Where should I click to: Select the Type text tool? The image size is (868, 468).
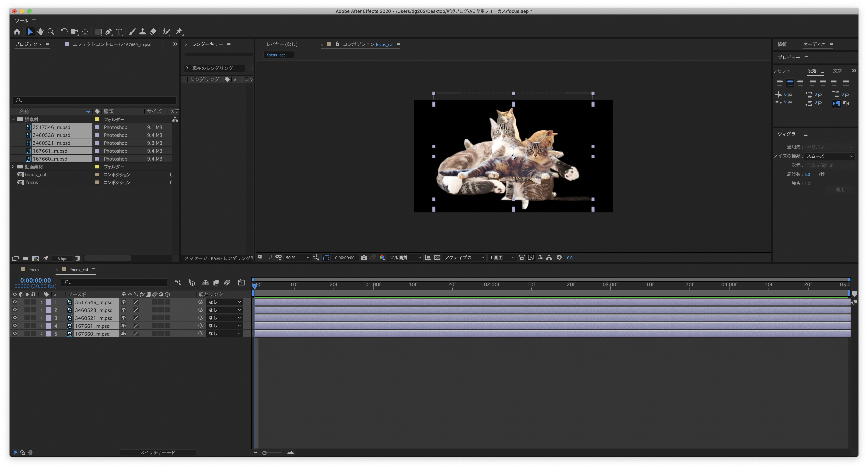(119, 32)
